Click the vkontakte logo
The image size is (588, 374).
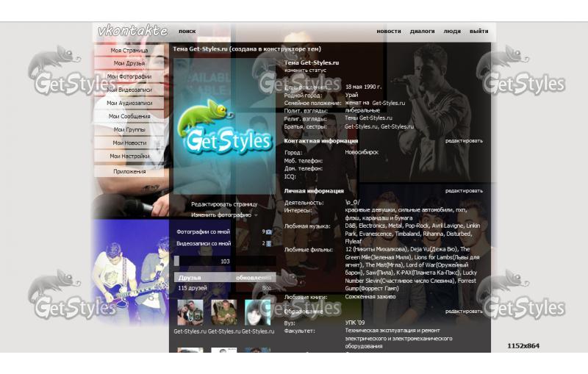[x=133, y=31]
